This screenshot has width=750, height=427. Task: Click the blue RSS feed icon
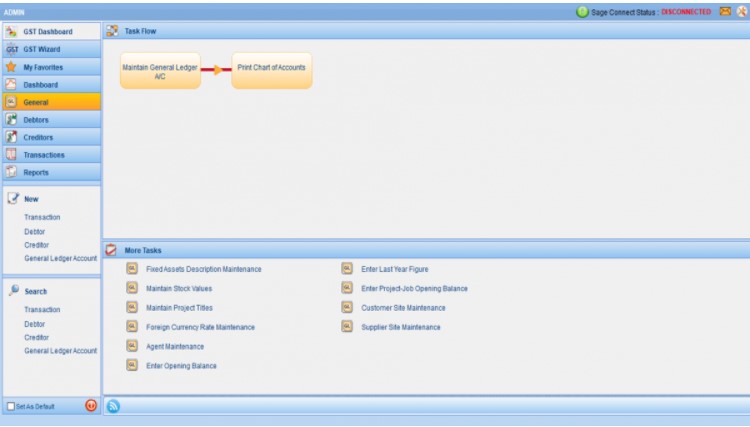point(112,406)
